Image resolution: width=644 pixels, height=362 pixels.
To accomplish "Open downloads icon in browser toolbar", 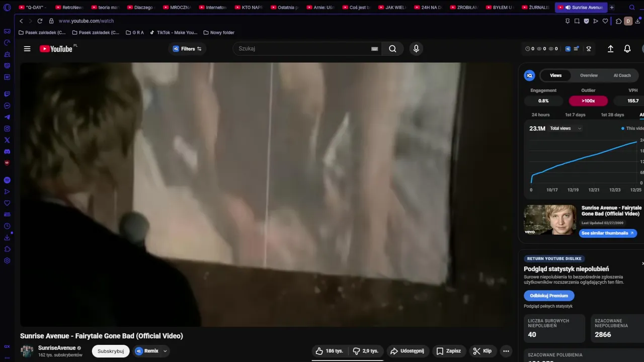I will pyautogui.click(x=637, y=21).
